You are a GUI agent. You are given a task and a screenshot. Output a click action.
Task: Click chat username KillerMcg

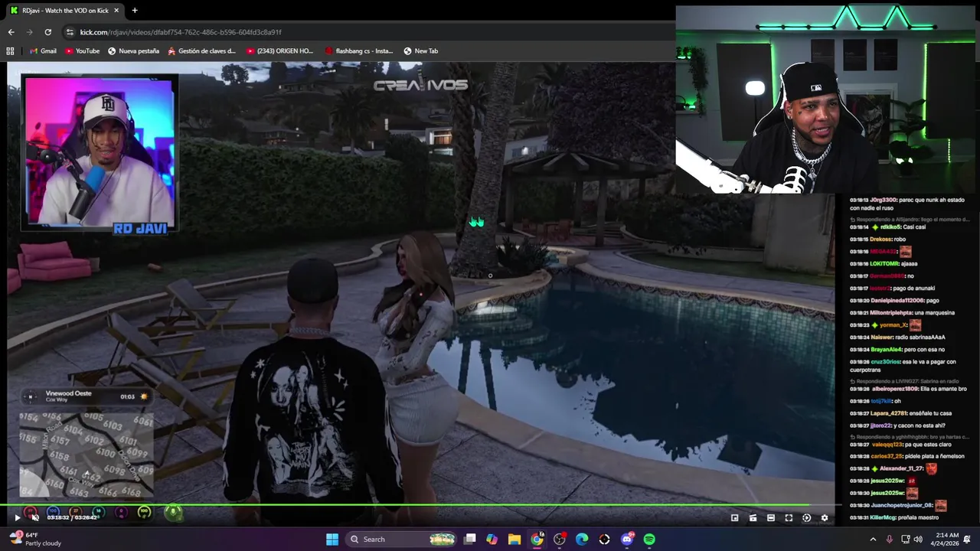coord(884,517)
